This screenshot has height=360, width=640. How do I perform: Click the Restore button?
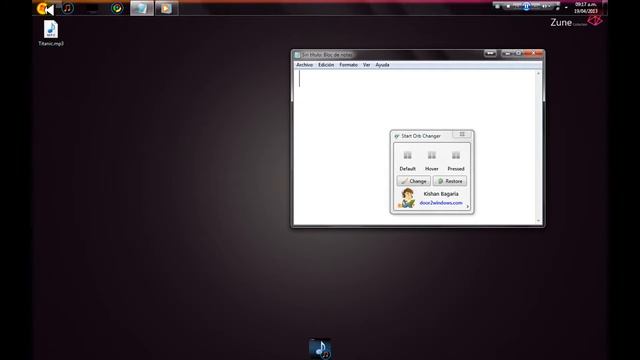click(x=450, y=181)
